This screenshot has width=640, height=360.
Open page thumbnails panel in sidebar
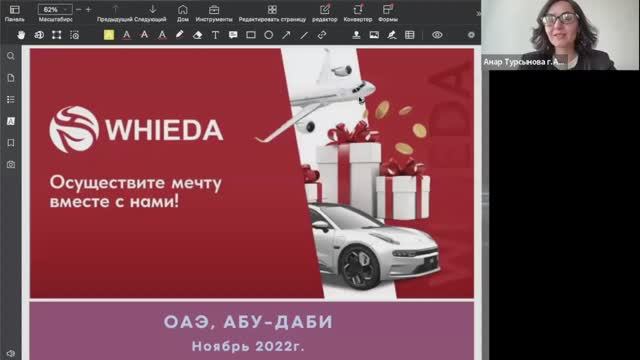click(x=11, y=78)
